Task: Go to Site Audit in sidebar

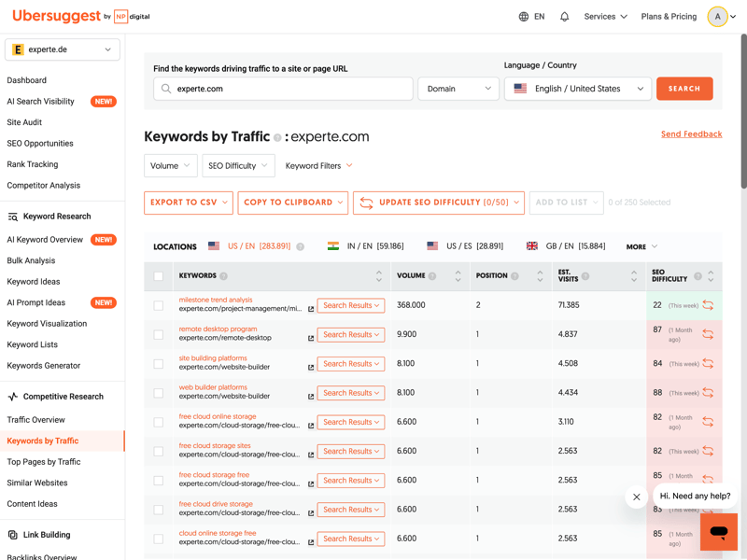Action: [x=24, y=122]
